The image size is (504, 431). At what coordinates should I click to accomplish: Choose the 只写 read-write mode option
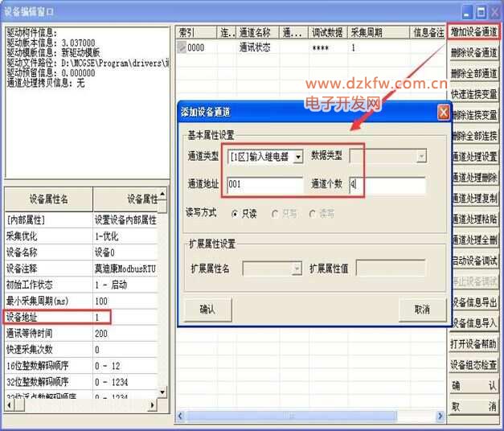[x=276, y=214]
